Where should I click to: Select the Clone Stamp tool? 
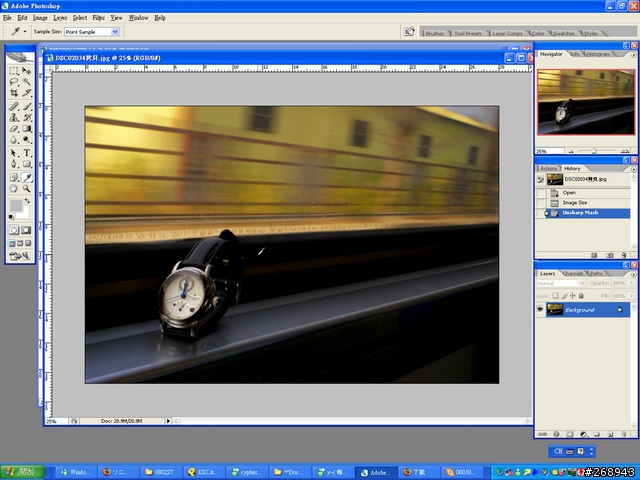[x=14, y=118]
